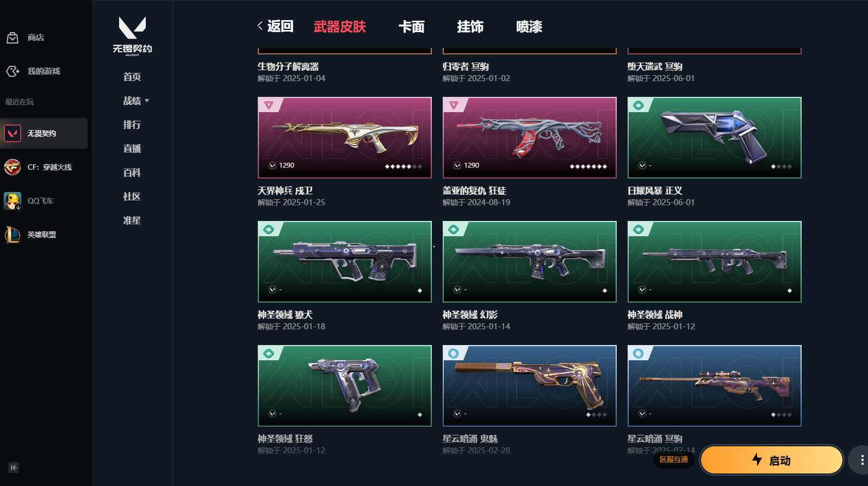Click the 启动 launch button

(x=771, y=460)
